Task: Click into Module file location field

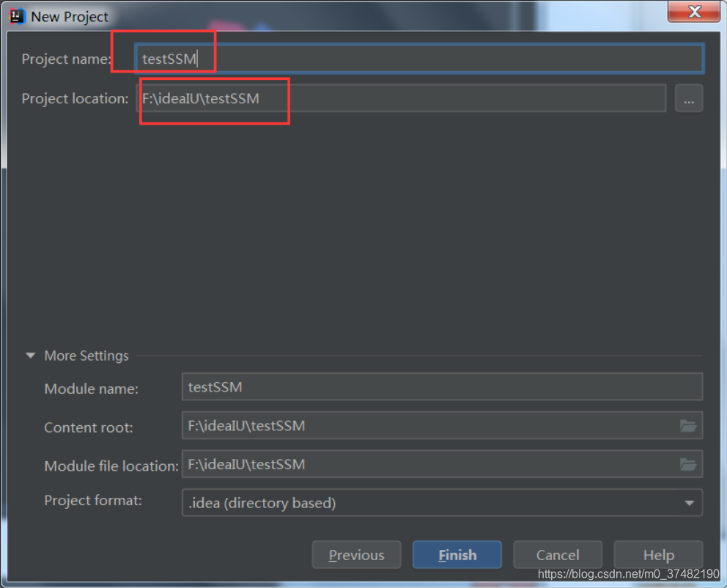Action: click(x=443, y=463)
